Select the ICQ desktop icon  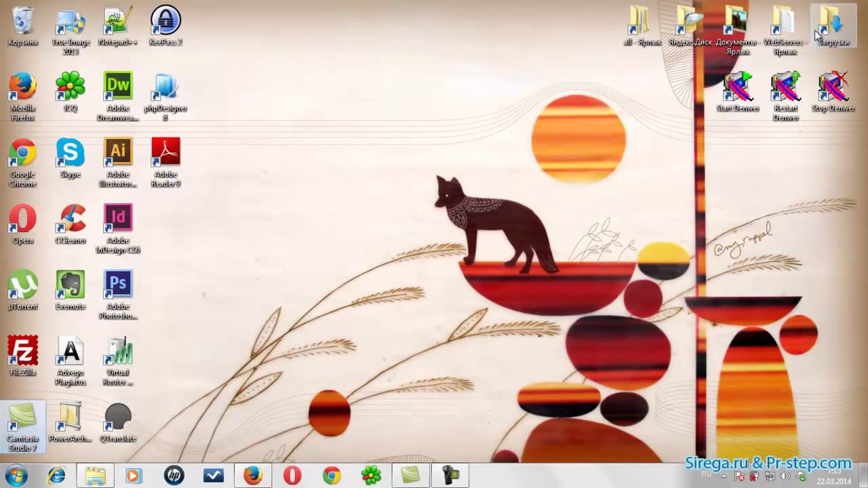(71, 93)
